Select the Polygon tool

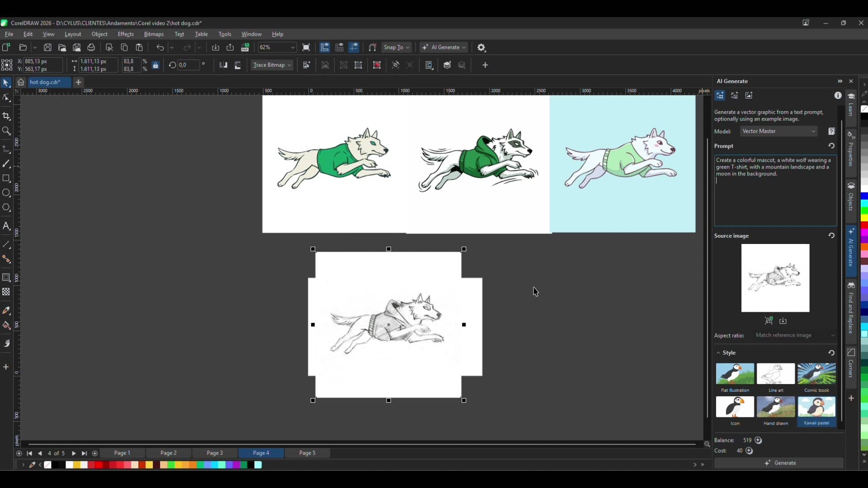point(6,208)
